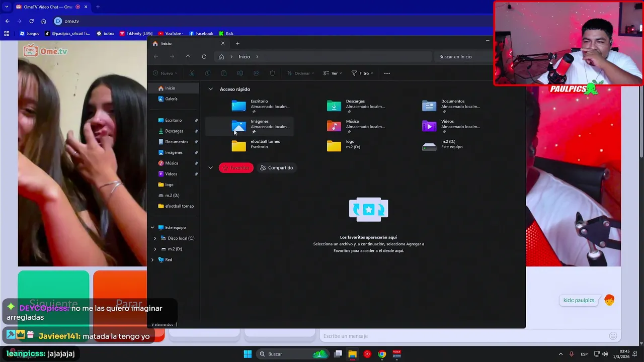
Task: Click the Copy icon in Explorer toolbar
Action: coord(208,73)
